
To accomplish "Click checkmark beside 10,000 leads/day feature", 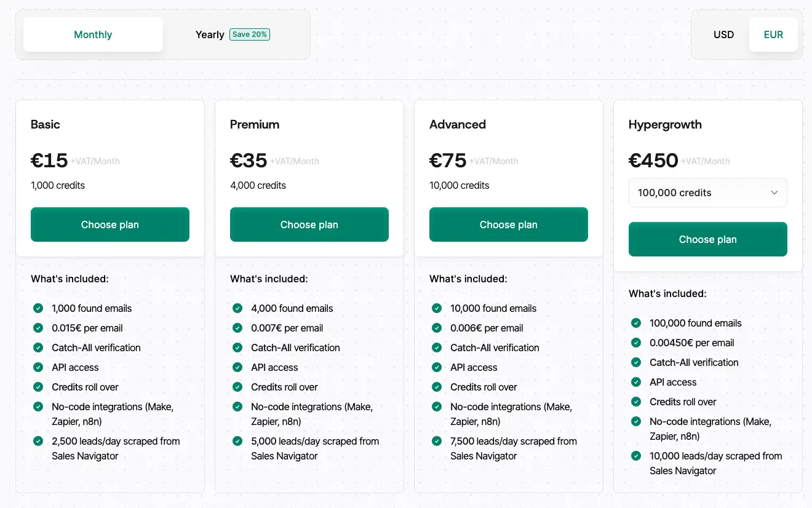I will (636, 456).
